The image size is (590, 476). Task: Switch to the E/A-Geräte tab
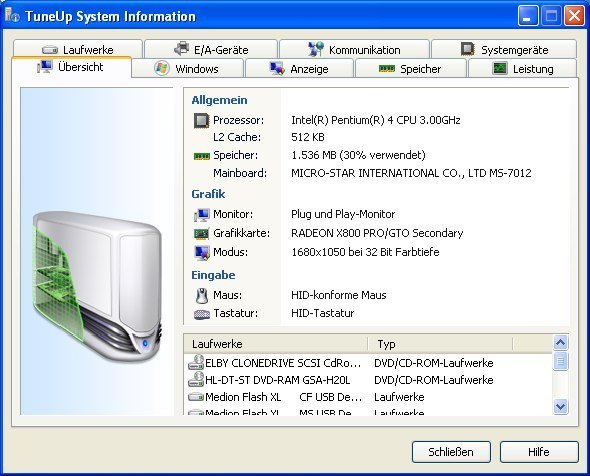pyautogui.click(x=211, y=49)
